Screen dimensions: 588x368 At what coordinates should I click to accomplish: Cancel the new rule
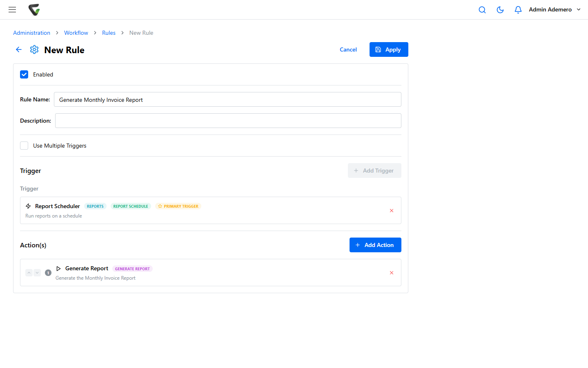point(348,49)
